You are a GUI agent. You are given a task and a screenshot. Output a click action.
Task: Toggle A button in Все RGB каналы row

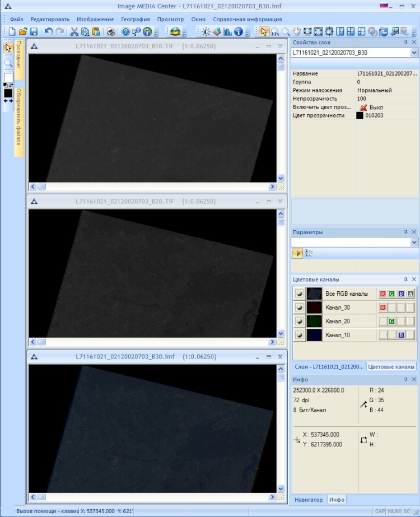(410, 294)
